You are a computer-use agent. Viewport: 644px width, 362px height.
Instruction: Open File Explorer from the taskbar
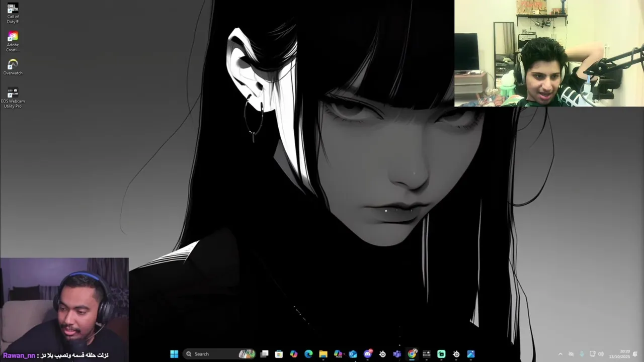pyautogui.click(x=323, y=354)
